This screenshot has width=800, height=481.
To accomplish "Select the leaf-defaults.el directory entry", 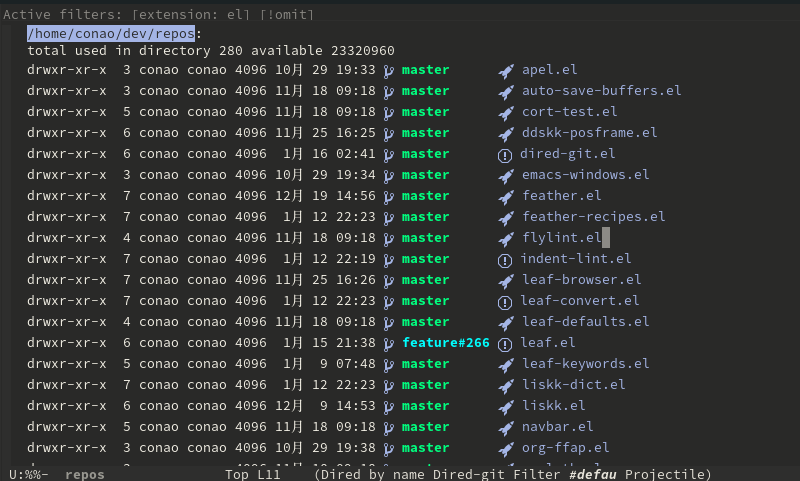I will coord(585,321).
